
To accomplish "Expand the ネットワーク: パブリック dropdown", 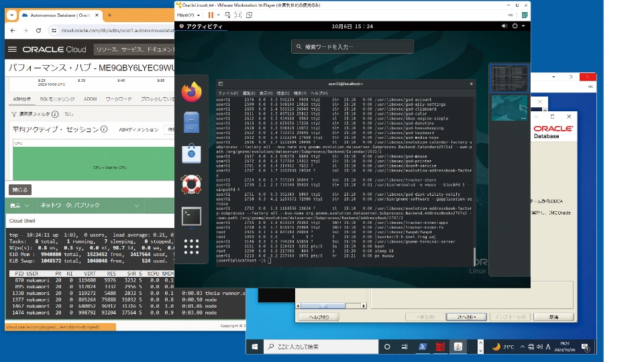I will pyautogui.click(x=89, y=205).
